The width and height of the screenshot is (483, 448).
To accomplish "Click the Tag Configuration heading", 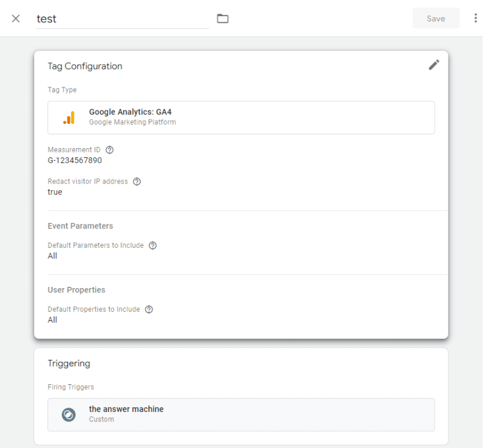I will [x=85, y=66].
